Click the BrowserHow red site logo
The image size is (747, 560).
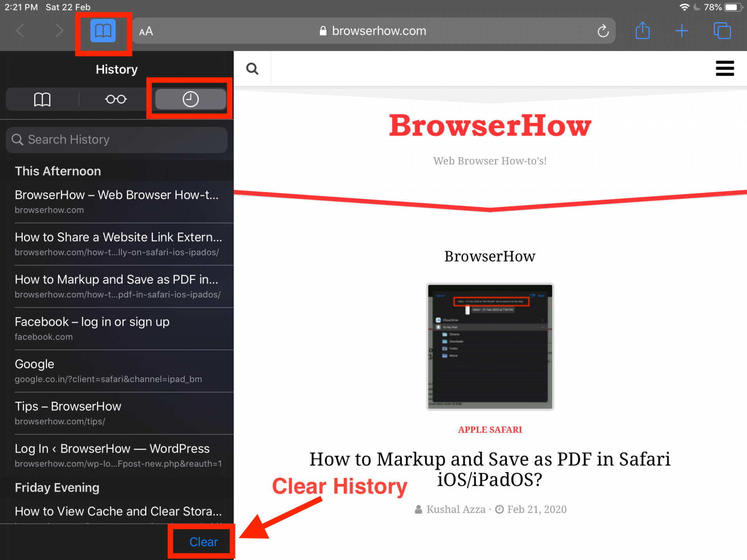click(490, 126)
